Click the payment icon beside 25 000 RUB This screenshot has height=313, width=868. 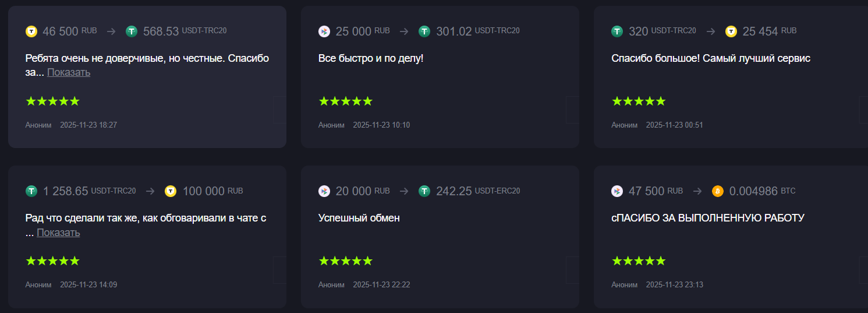[x=324, y=31]
